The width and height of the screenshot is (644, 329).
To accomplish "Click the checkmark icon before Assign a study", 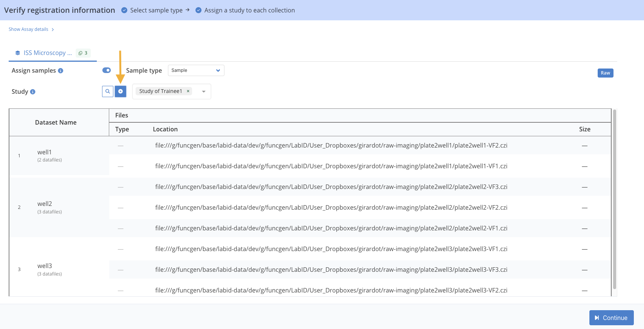I will point(198,10).
